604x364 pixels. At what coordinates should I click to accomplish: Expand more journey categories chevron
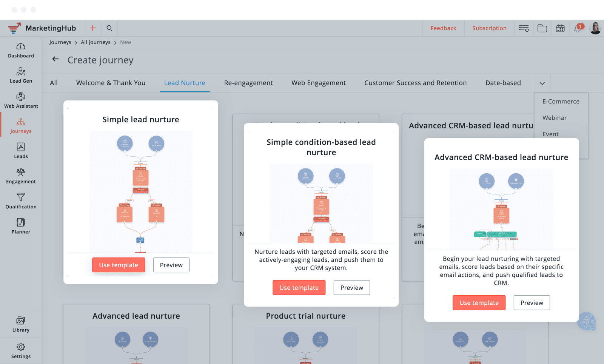[542, 83]
